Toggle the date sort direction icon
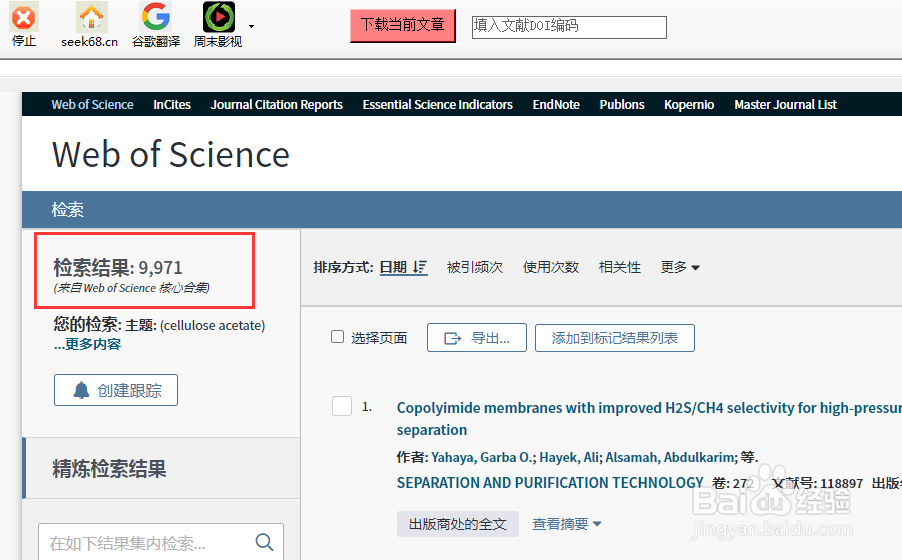Image resolution: width=902 pixels, height=560 pixels. 420,267
